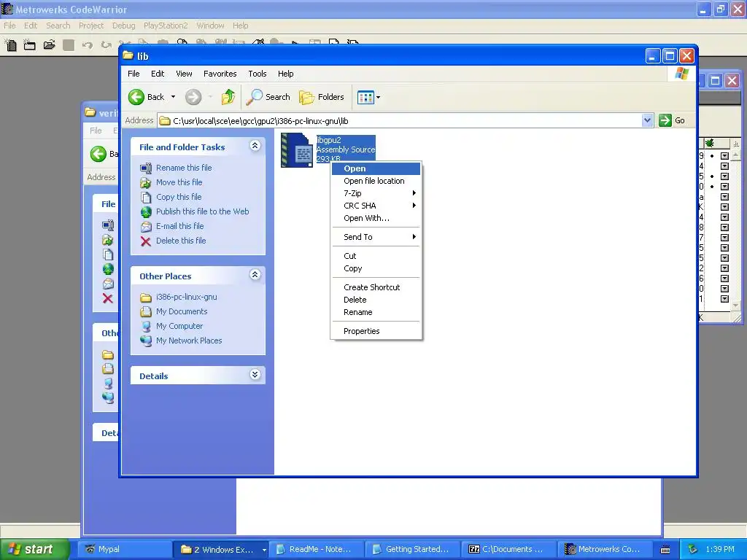Image resolution: width=747 pixels, height=560 pixels.
Task: Click the Views icon in lib toolbar
Action: click(x=365, y=98)
